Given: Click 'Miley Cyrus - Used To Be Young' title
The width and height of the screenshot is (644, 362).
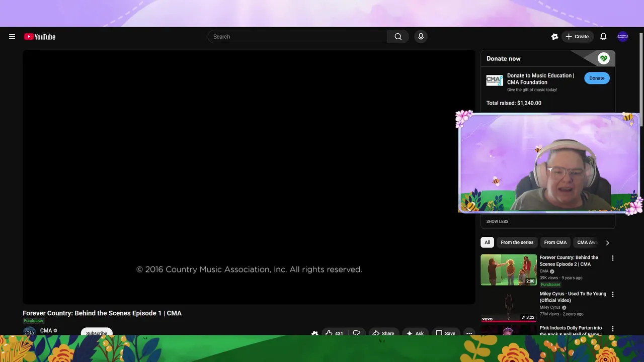Looking at the screenshot, I should click(573, 297).
